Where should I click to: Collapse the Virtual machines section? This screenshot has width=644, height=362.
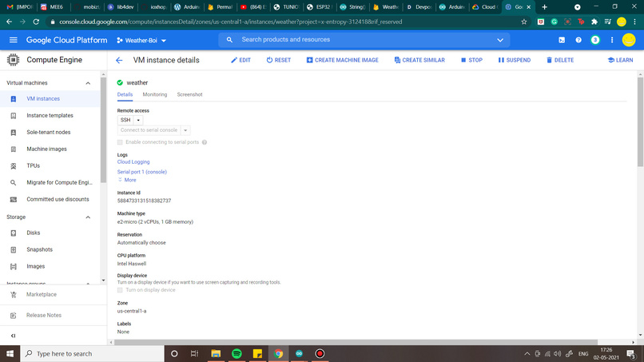[x=88, y=83]
